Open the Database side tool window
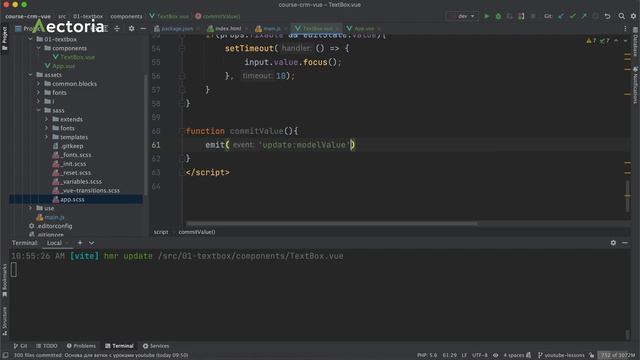The height and width of the screenshot is (360, 640). point(636,42)
